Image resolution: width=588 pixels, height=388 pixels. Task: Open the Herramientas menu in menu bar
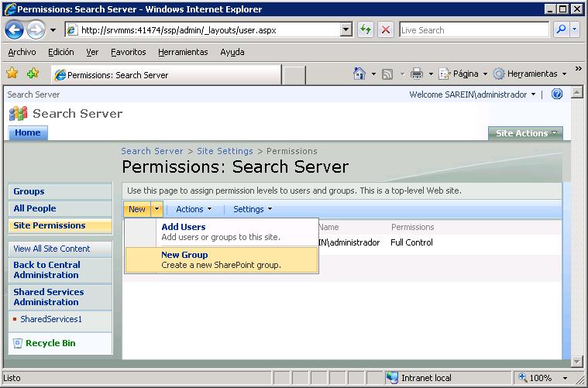click(x=183, y=52)
